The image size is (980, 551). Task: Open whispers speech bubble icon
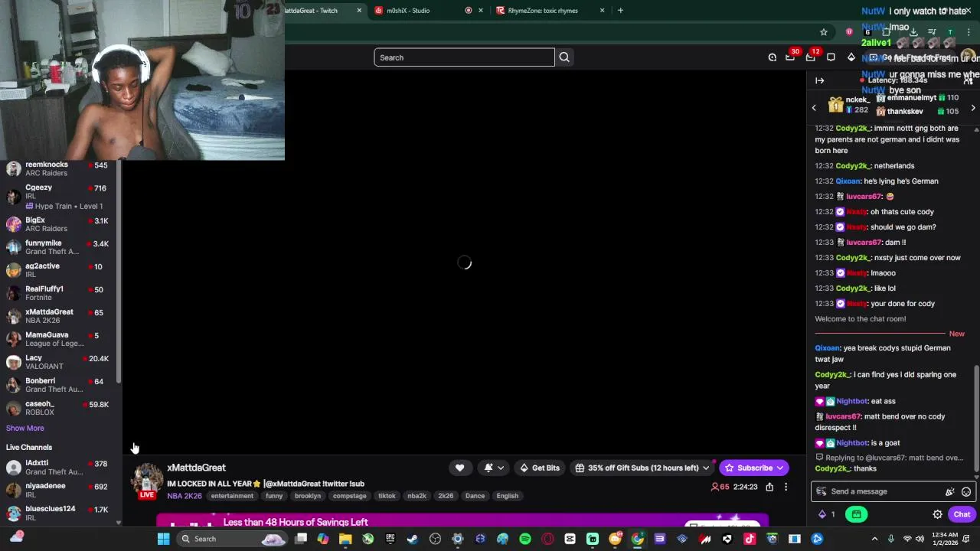click(x=831, y=57)
